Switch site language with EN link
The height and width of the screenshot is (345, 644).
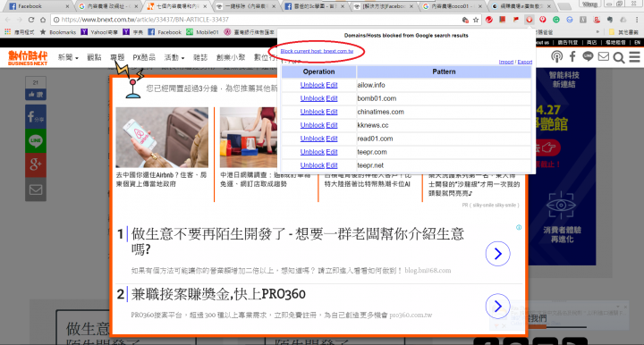click(637, 42)
